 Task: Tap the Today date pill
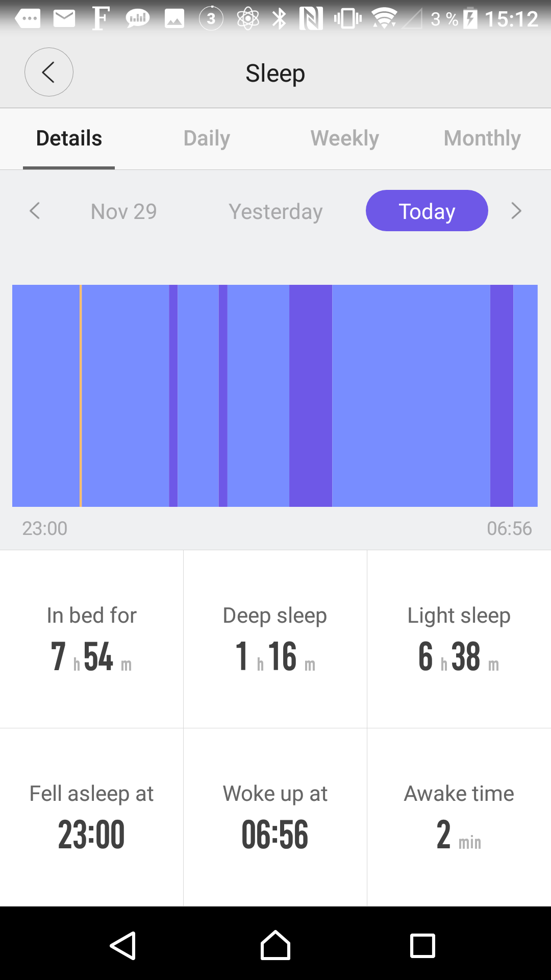click(427, 211)
